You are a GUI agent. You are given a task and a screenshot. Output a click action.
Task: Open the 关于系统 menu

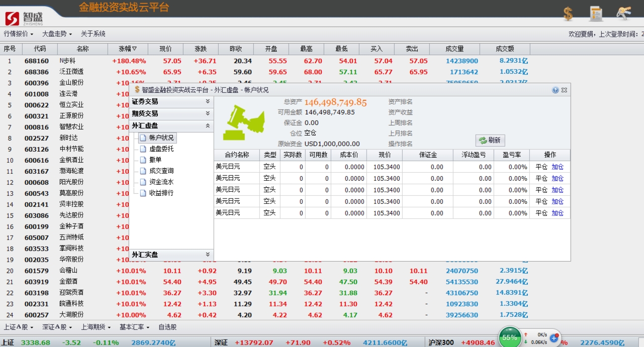pyautogui.click(x=93, y=34)
